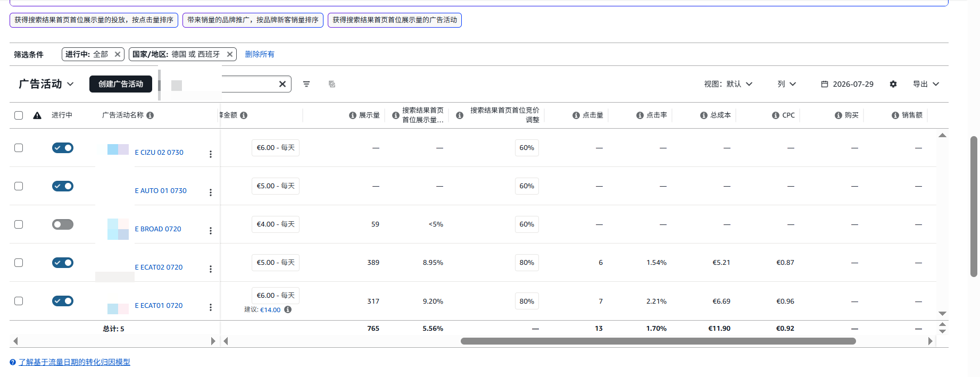Tick the select-all checkbox in table header
The width and height of the screenshot is (980, 377).
19,115
